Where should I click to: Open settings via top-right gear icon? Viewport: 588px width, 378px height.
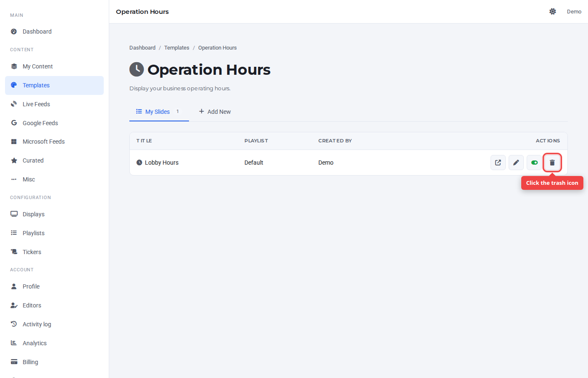point(553,11)
